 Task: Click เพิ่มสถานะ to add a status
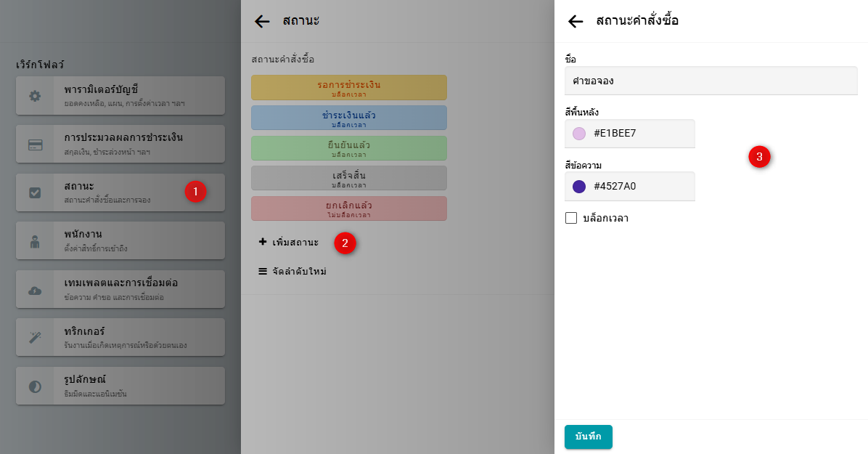[x=289, y=242]
